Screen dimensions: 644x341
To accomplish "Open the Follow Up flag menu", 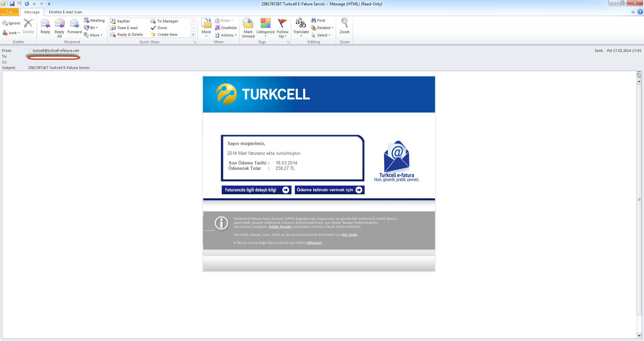I will click(282, 28).
